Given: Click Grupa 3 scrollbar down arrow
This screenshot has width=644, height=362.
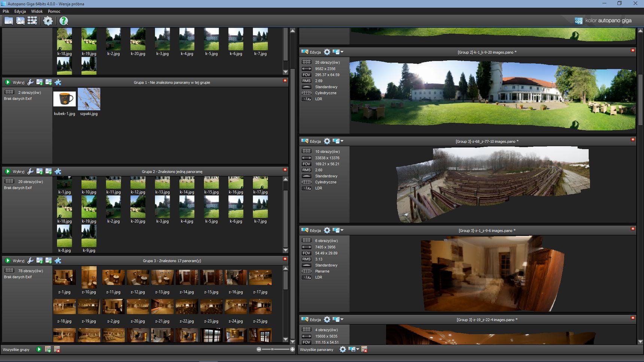Looking at the screenshot, I should pos(285,340).
